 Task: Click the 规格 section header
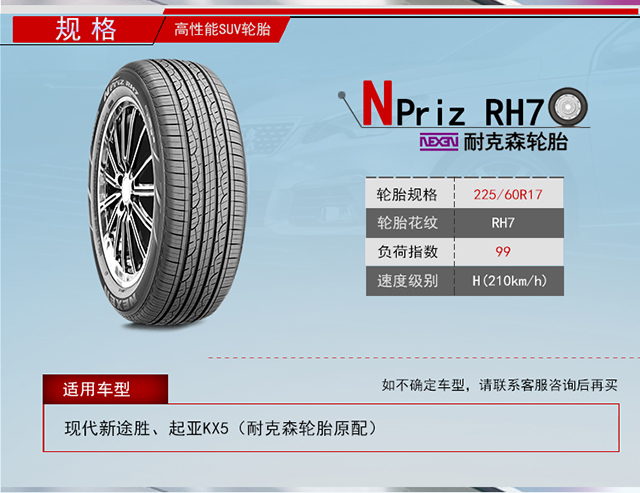86,29
